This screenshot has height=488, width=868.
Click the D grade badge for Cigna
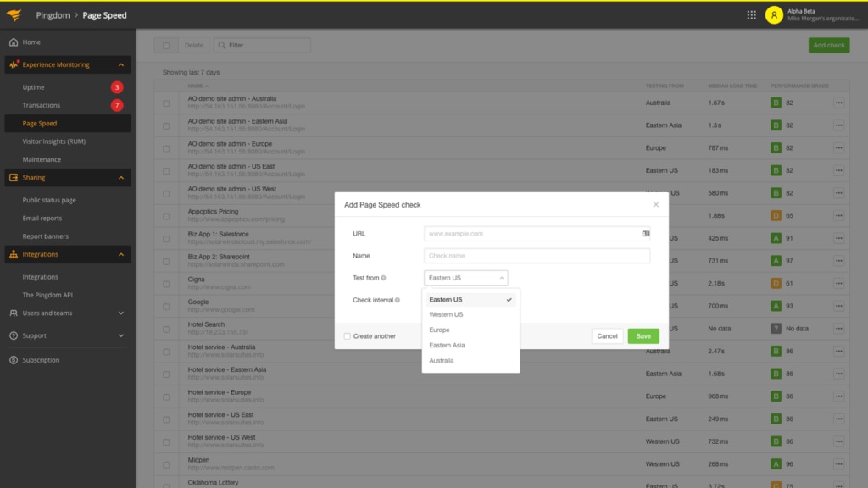coord(776,283)
